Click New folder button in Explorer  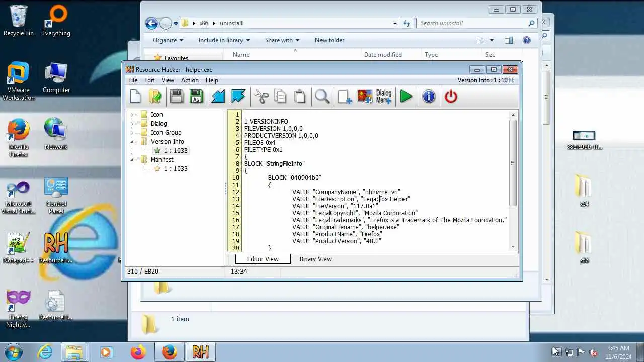point(330,40)
